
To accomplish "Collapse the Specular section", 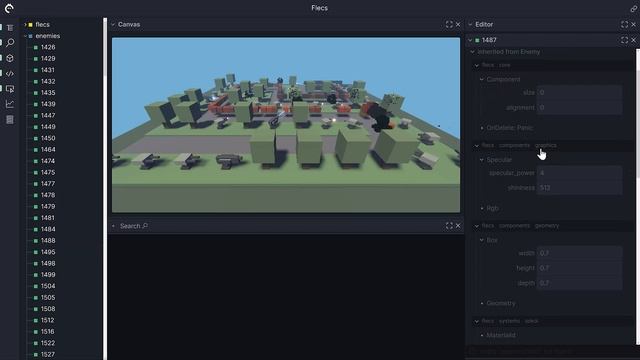I will [482, 160].
